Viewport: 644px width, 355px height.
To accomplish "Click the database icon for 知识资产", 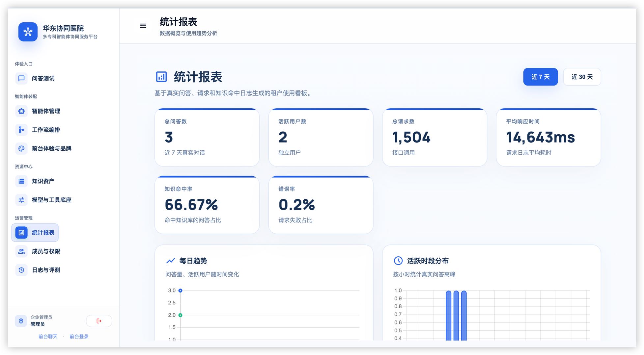I will coord(21,181).
